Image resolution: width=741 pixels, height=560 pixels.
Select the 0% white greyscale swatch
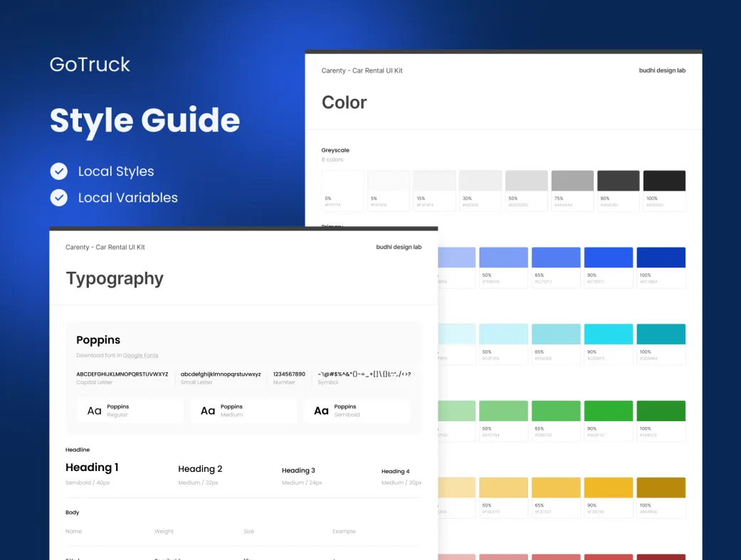pos(342,181)
